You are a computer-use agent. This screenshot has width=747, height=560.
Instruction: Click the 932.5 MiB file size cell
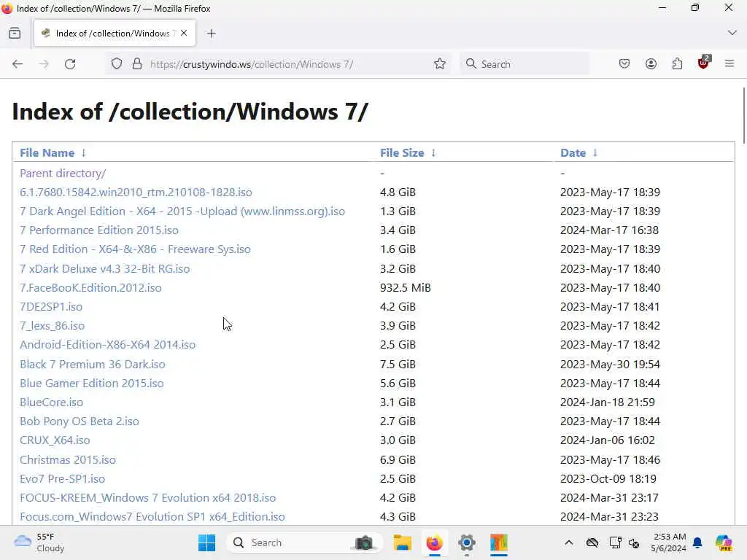[x=406, y=288]
